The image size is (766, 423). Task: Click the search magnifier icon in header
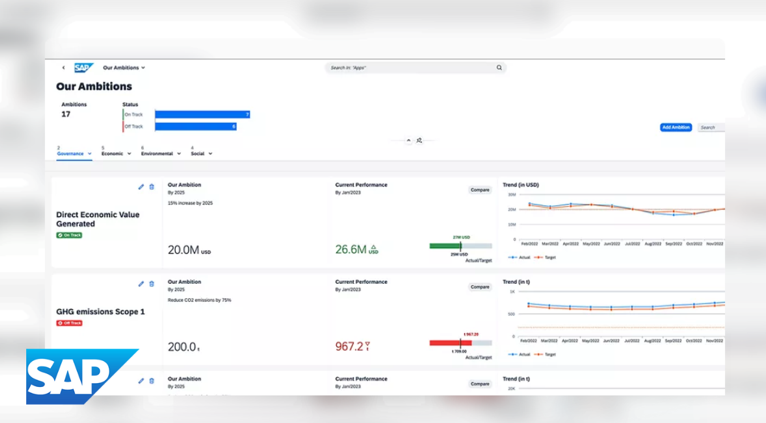499,68
